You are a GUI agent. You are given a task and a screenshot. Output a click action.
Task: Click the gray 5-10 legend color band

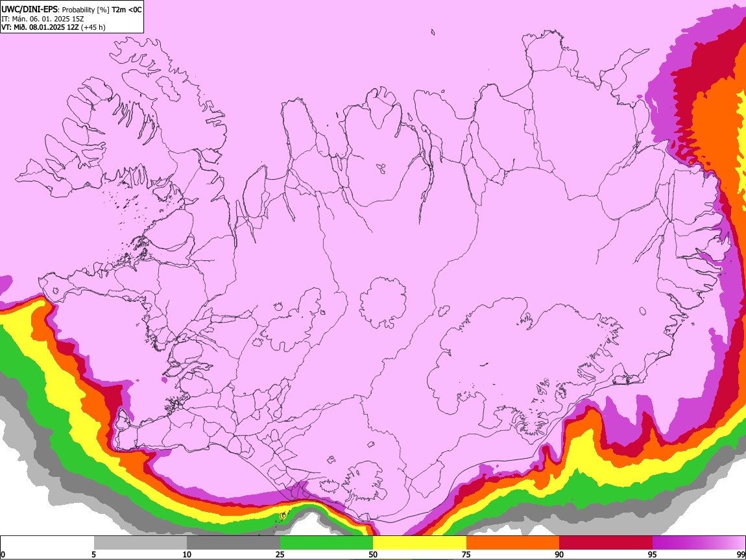140,543
